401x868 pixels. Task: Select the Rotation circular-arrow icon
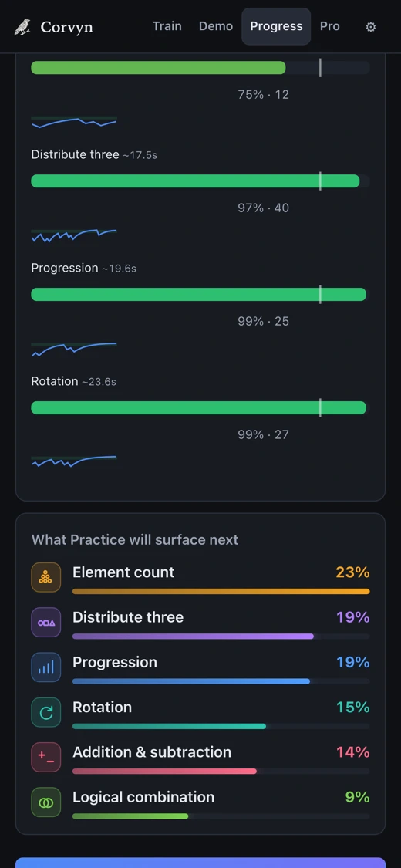(x=46, y=712)
